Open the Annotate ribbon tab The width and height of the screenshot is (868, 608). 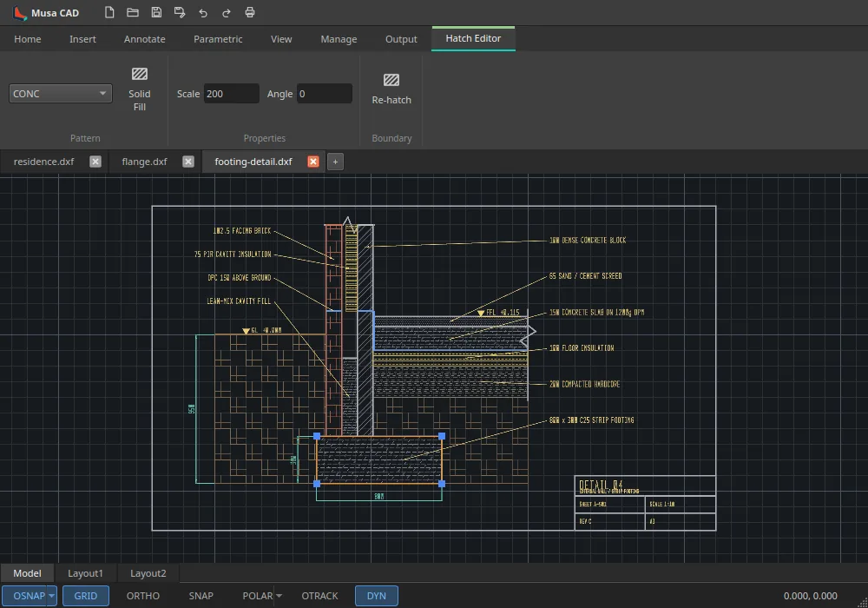click(144, 39)
